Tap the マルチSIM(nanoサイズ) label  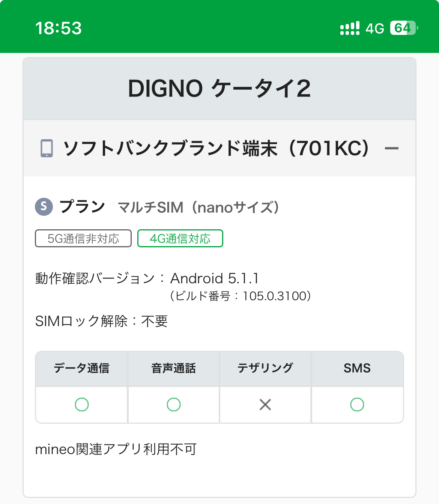pyautogui.click(x=198, y=207)
